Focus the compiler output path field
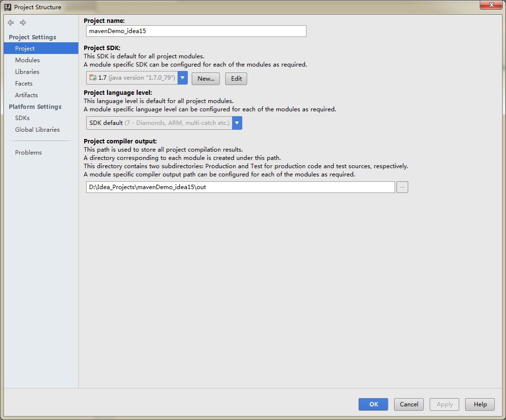The height and width of the screenshot is (420, 506). 240,187
